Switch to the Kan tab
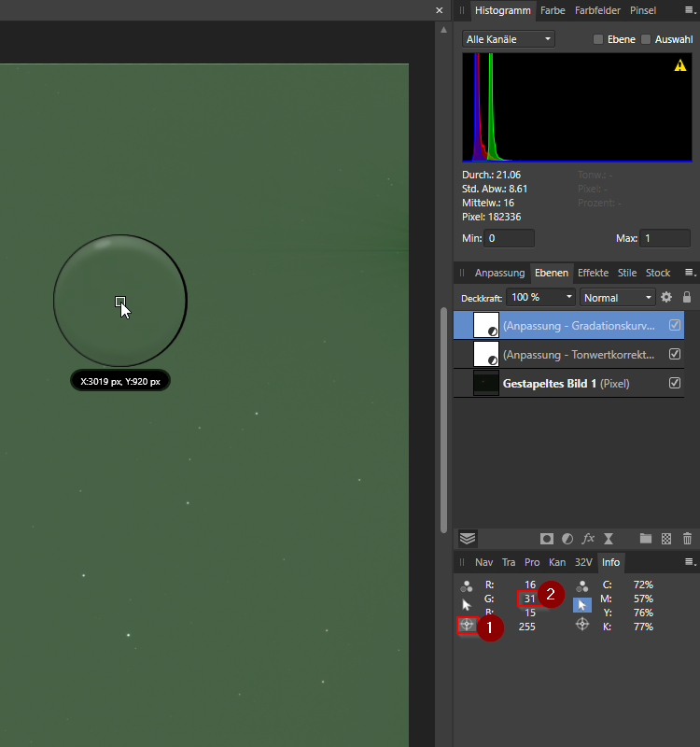Image resolution: width=700 pixels, height=747 pixels. [557, 562]
